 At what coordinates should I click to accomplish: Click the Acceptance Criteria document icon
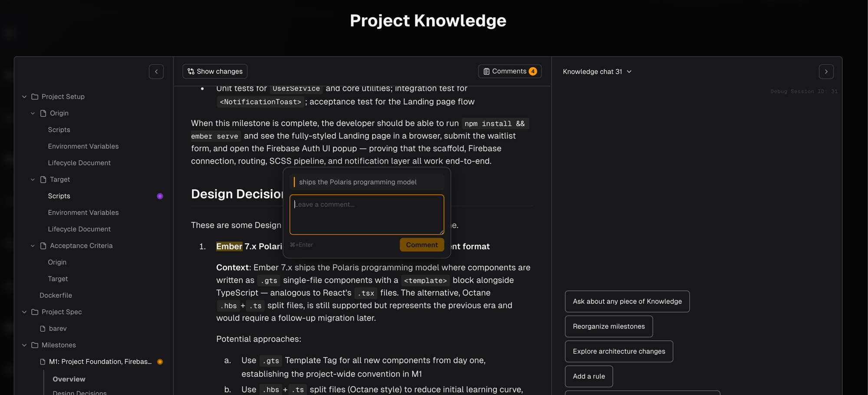pos(43,246)
